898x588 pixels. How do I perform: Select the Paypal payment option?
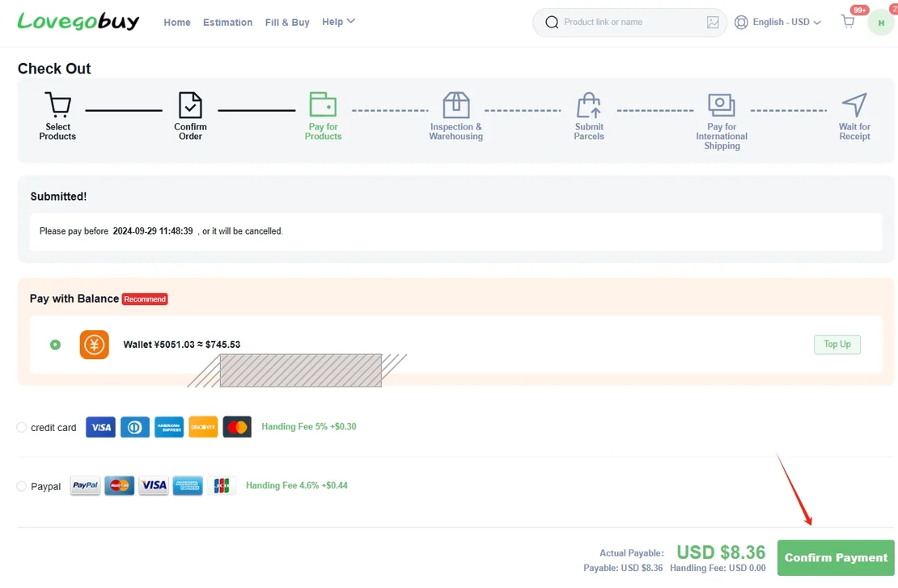tap(21, 486)
